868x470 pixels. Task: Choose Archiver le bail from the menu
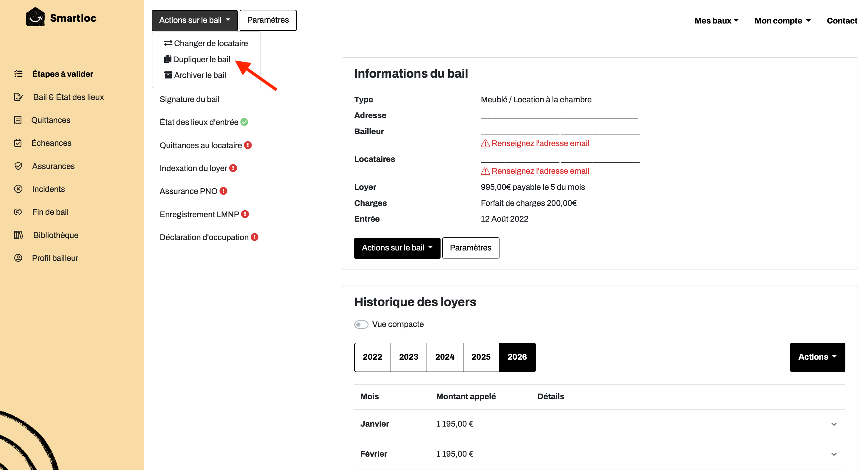[206, 75]
